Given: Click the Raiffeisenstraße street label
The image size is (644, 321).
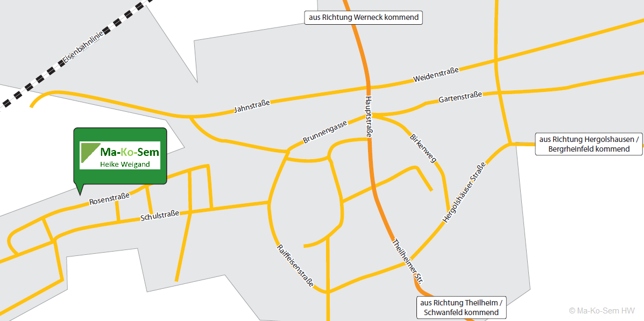Looking at the screenshot, I should pos(295,267).
